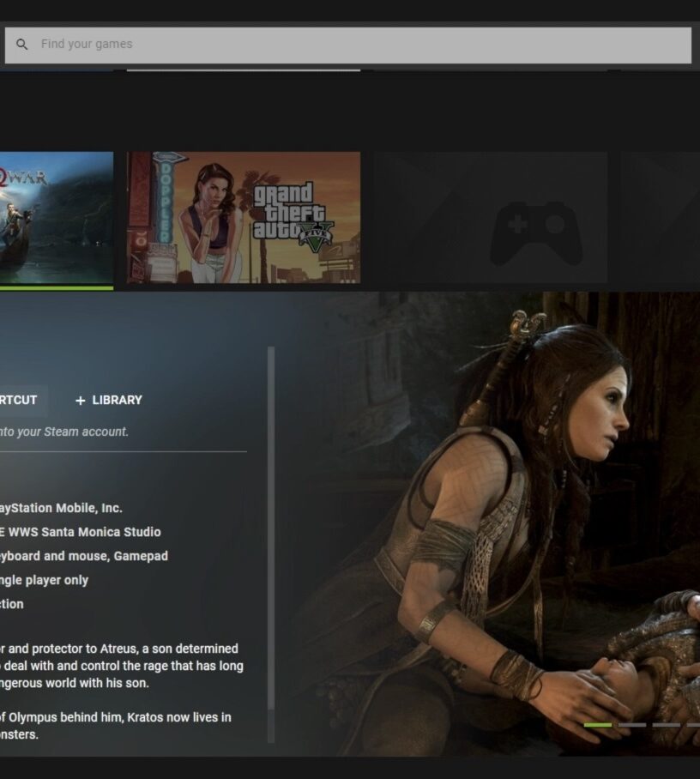Click the 'Keyboard and mouse, Gamepad' controls text
700x779 pixels.
[83, 557]
